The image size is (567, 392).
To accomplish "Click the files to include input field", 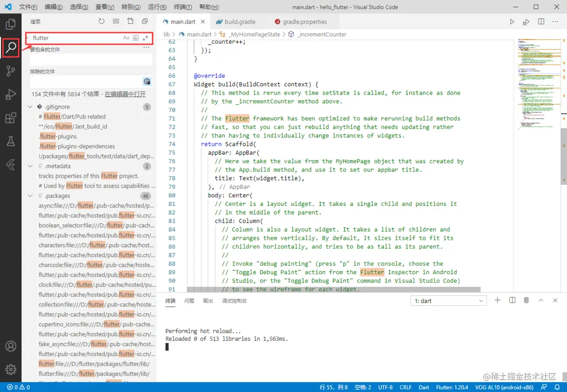I will point(91,59).
